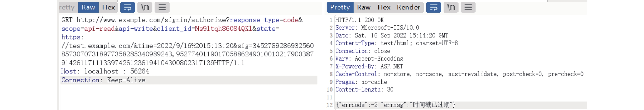
Task: Toggle word wrap icon in request panel
Action: (127, 7)
